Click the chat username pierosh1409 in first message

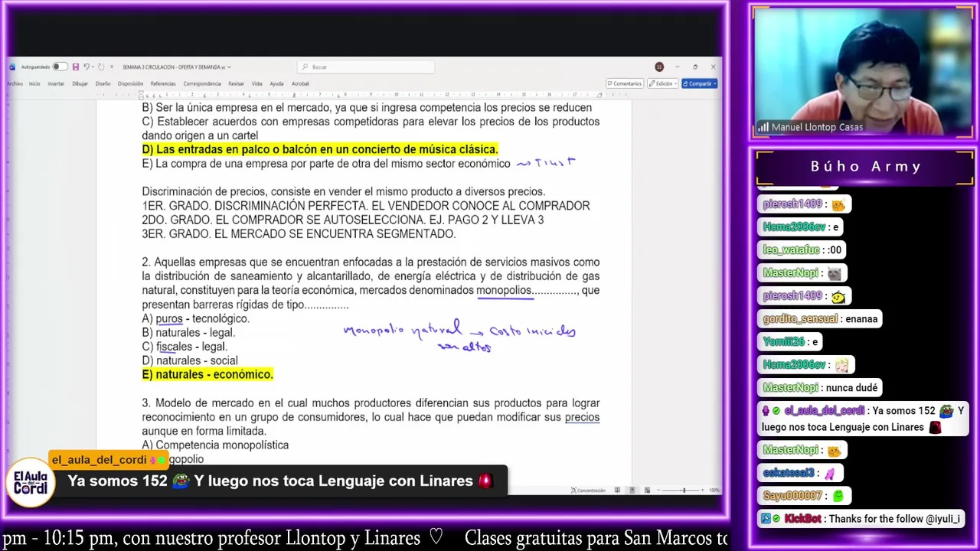click(792, 204)
